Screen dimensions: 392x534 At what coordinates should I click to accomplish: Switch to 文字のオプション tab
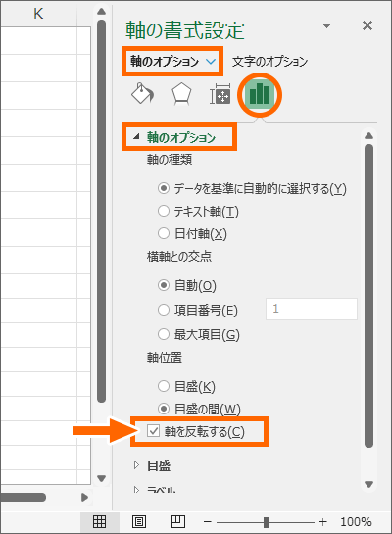click(269, 62)
